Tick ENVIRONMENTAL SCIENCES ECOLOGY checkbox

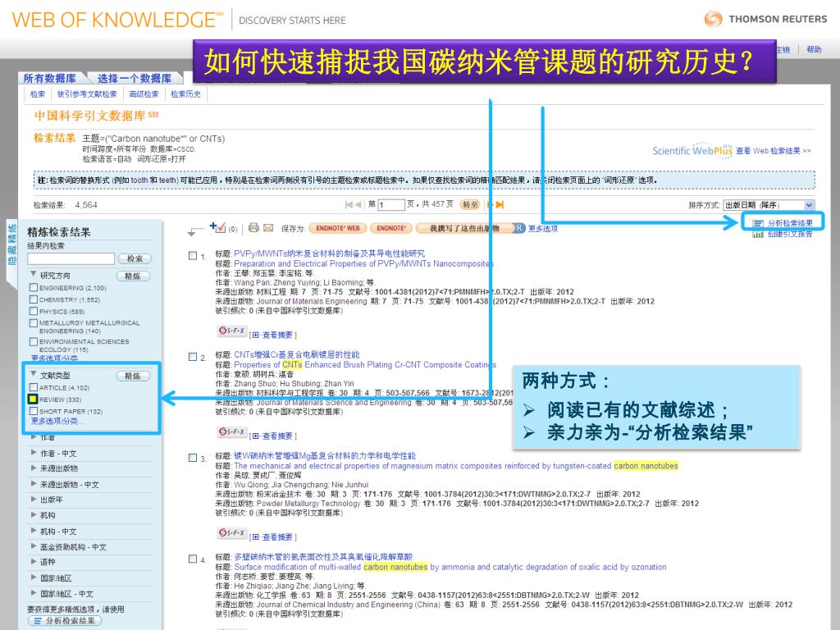click(33, 342)
